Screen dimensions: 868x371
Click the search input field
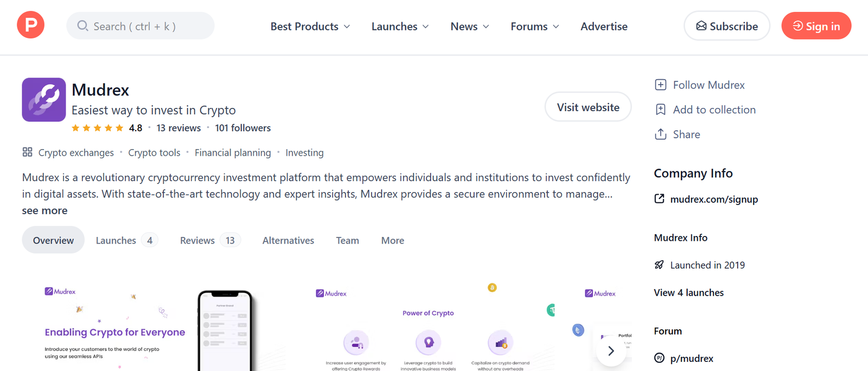coord(141,26)
